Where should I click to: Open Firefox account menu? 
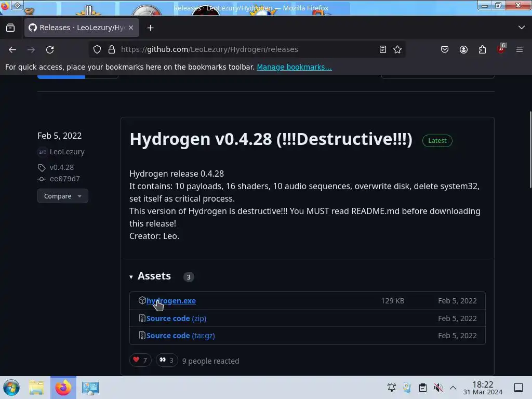click(x=463, y=49)
